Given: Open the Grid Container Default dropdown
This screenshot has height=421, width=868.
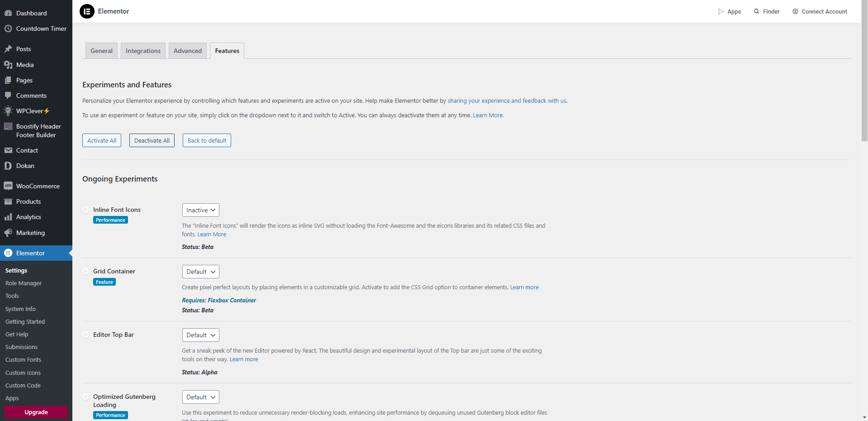Looking at the screenshot, I should click(x=201, y=272).
